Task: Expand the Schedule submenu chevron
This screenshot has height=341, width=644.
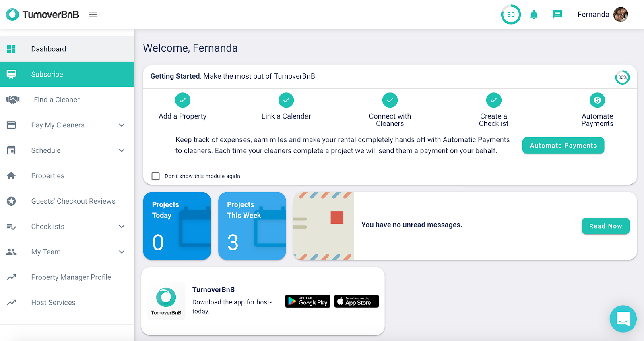Action: (122, 150)
